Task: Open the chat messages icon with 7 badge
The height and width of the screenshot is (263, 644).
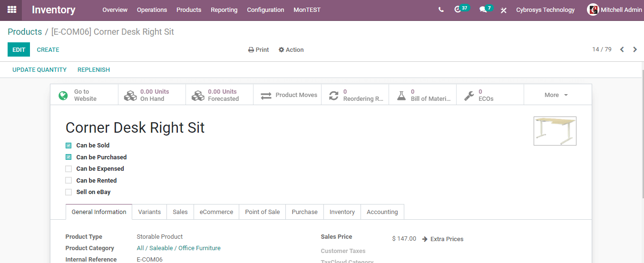Action: 483,10
